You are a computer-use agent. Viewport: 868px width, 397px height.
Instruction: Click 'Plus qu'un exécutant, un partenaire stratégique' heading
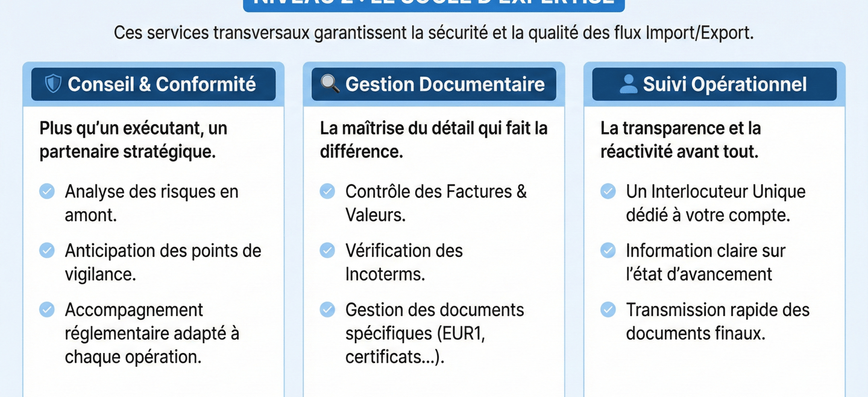(133, 140)
